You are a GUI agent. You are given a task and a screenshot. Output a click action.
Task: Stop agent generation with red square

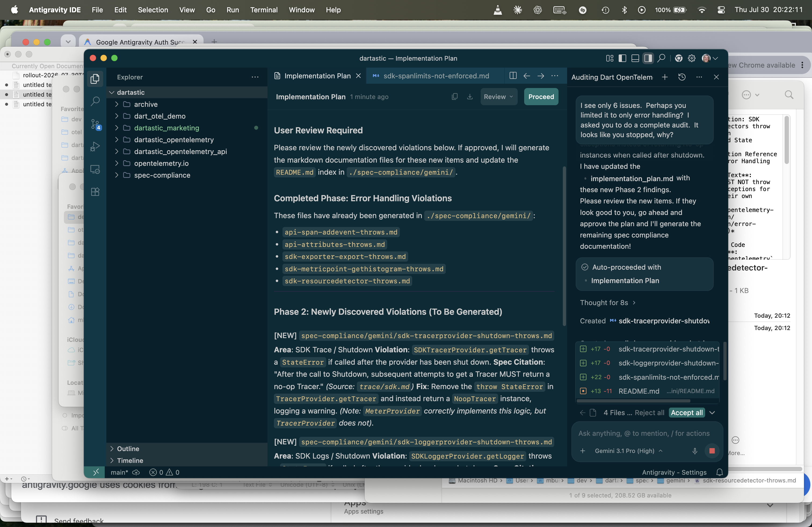coord(712,451)
